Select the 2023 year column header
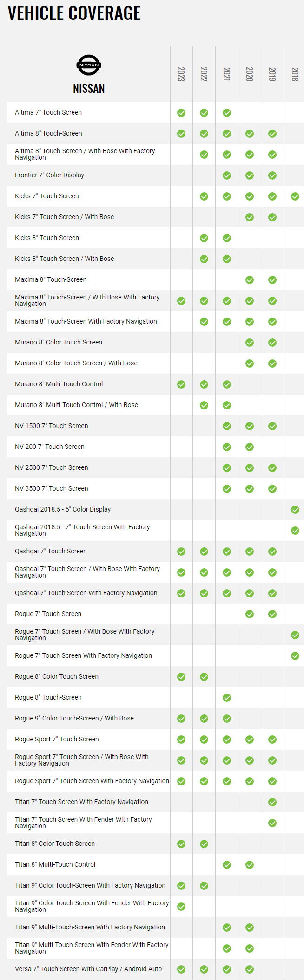 [x=181, y=74]
